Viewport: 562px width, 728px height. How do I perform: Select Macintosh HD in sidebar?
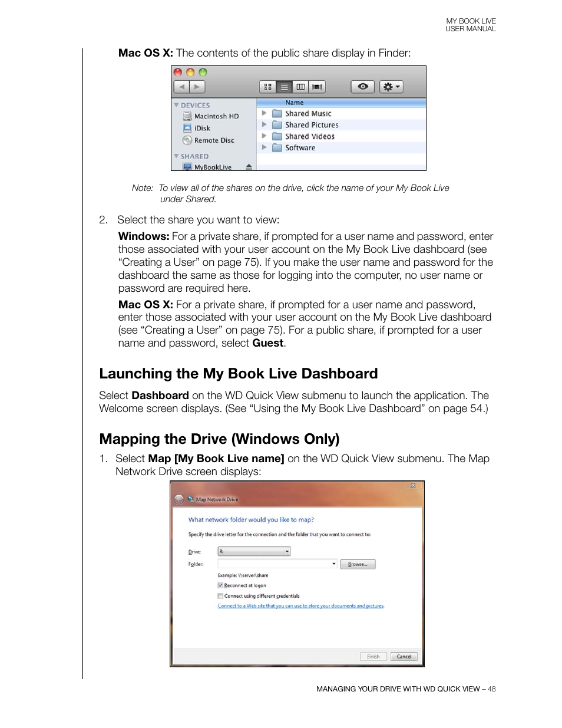point(216,116)
